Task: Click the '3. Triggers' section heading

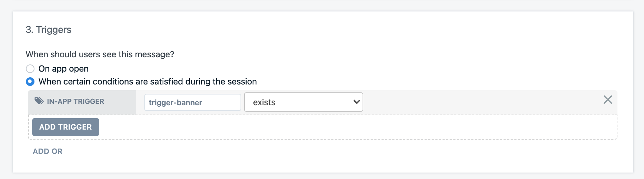Action: [x=48, y=30]
